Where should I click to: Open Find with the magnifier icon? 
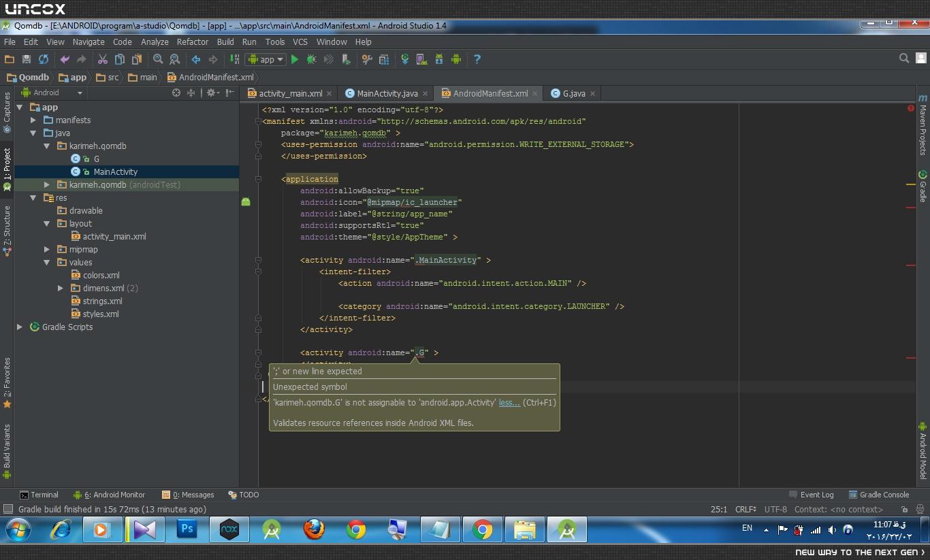158,59
